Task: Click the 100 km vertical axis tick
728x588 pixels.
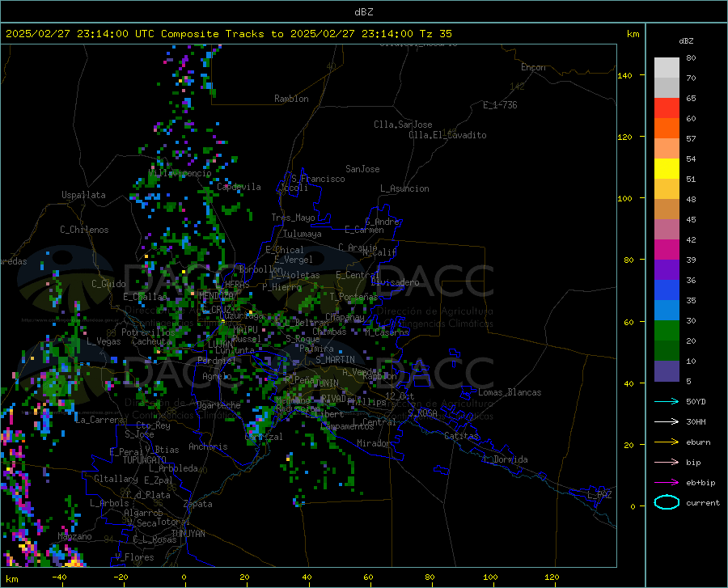Action: click(x=625, y=198)
